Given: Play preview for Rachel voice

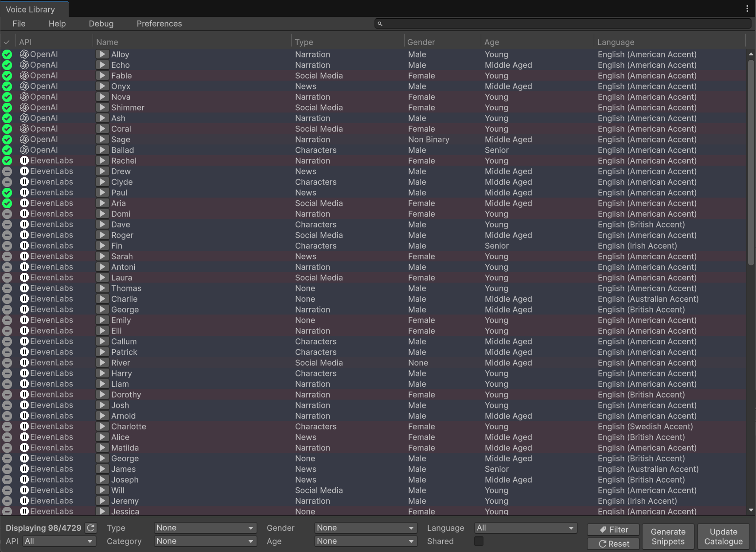Looking at the screenshot, I should click(102, 160).
